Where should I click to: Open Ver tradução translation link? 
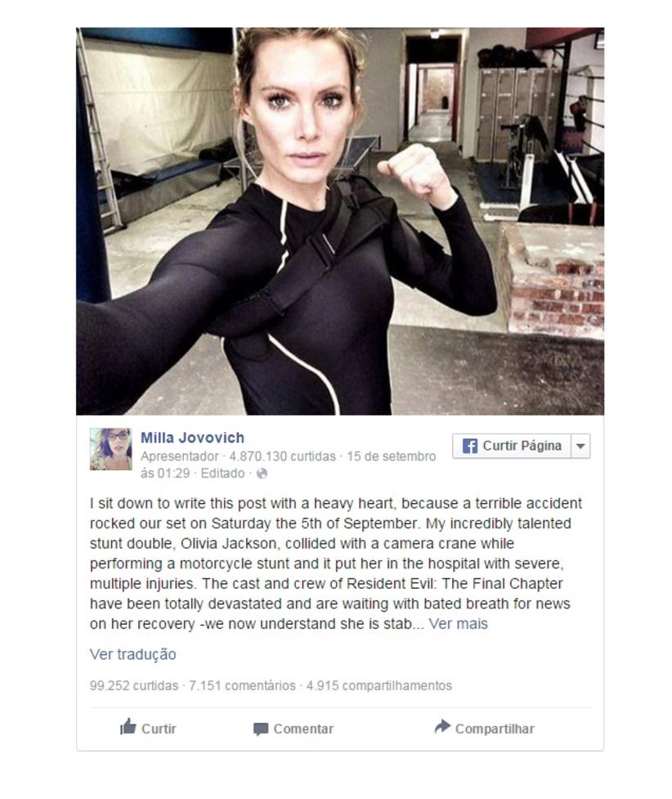click(x=133, y=654)
